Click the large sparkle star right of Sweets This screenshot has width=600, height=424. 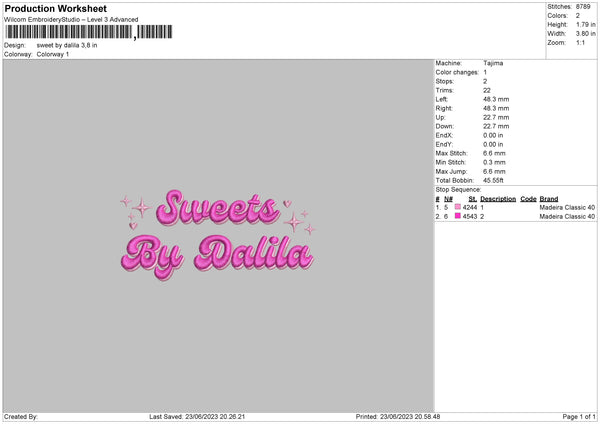[294, 222]
